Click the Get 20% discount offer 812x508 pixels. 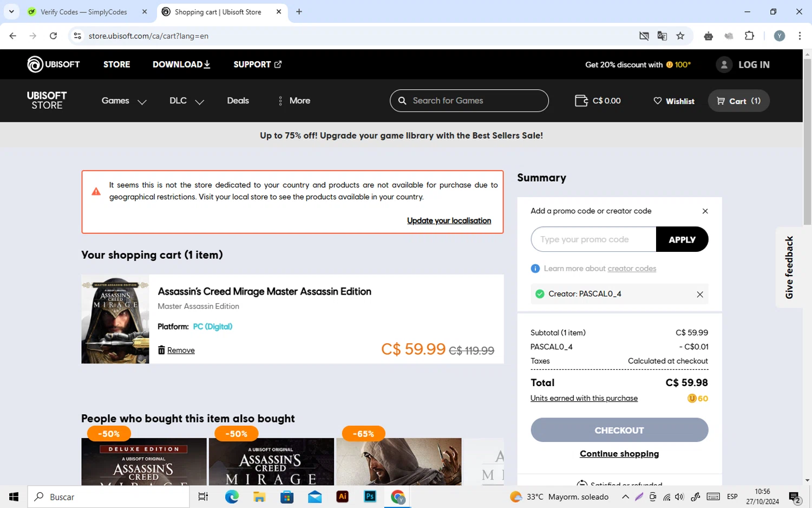click(638, 64)
